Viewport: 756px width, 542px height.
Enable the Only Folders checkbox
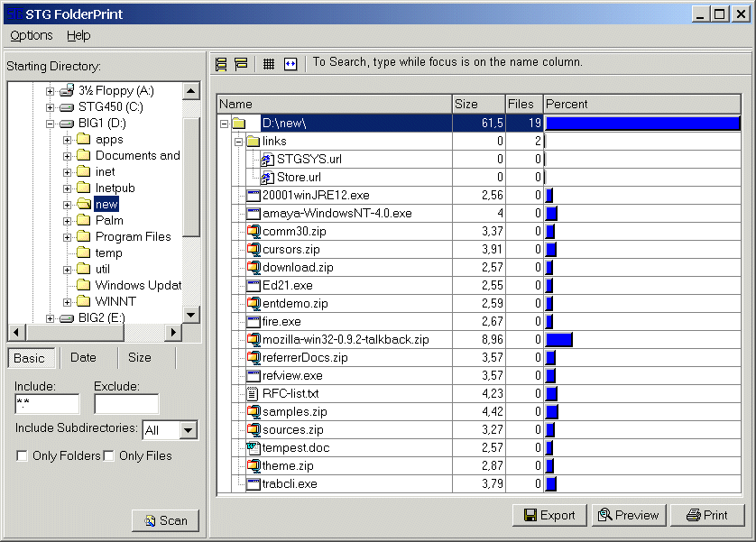point(22,456)
